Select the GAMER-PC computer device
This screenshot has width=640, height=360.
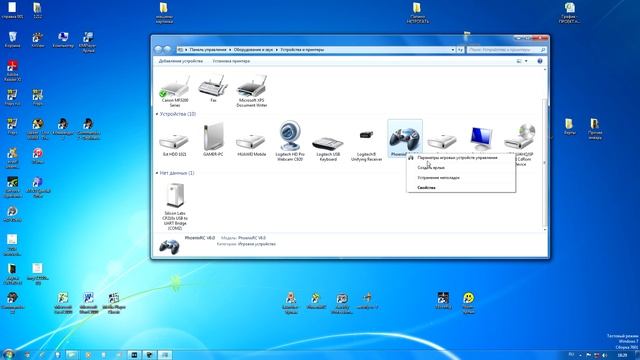coord(213,140)
